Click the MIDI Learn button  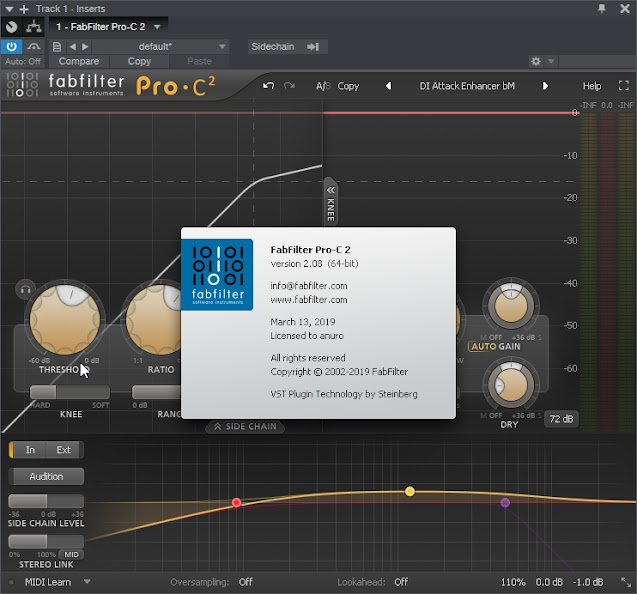pos(48,582)
